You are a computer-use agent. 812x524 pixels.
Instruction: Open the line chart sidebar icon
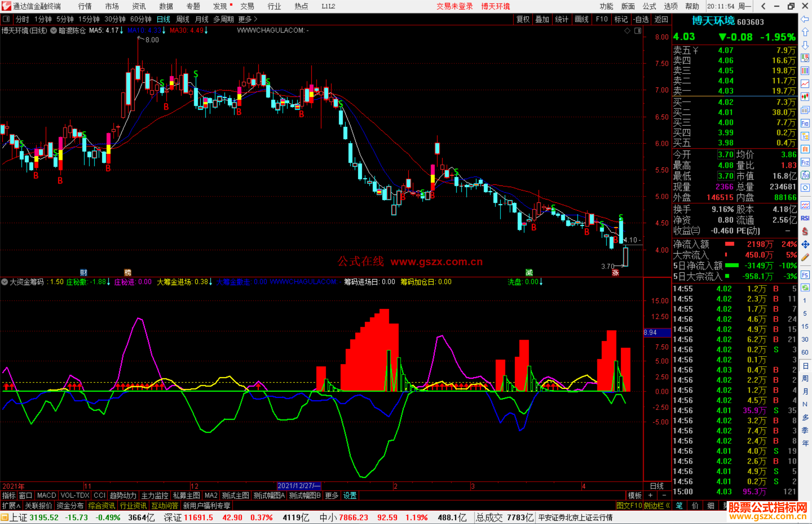pyautogui.click(x=805, y=84)
